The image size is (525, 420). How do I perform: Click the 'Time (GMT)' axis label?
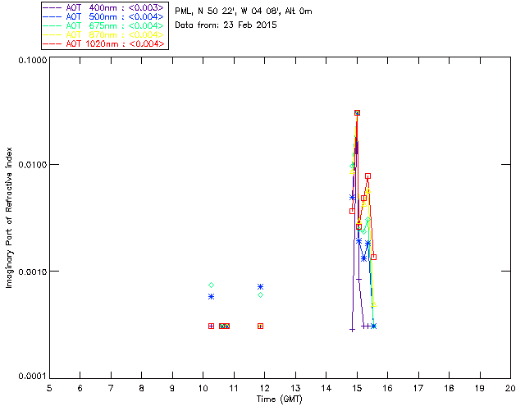[x=280, y=399]
